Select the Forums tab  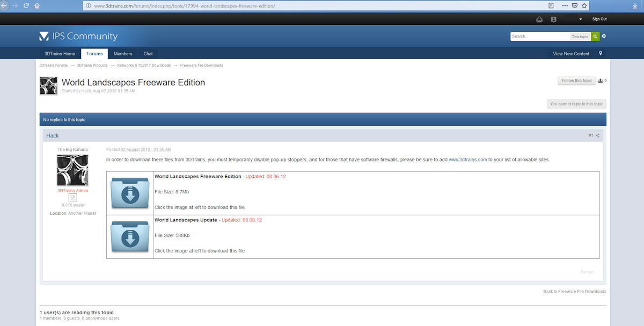94,54
